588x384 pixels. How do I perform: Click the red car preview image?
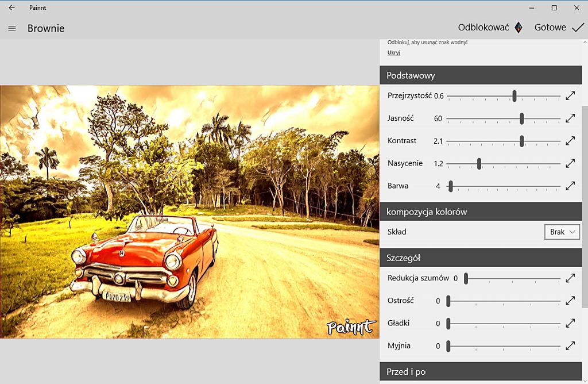(189, 212)
